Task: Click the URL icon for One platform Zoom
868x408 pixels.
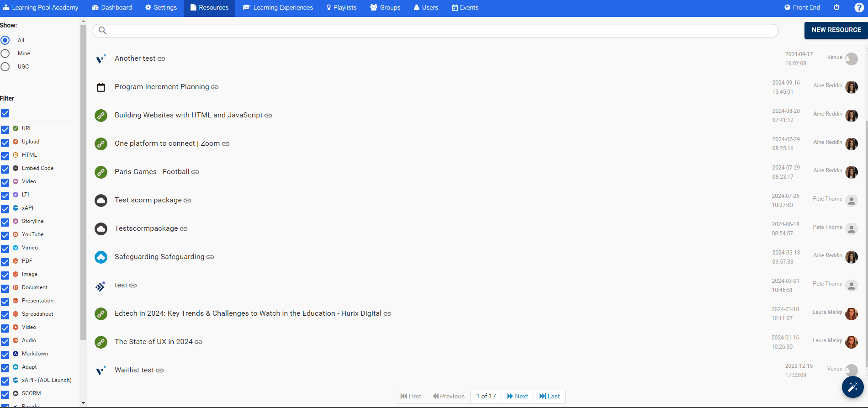Action: [x=101, y=144]
